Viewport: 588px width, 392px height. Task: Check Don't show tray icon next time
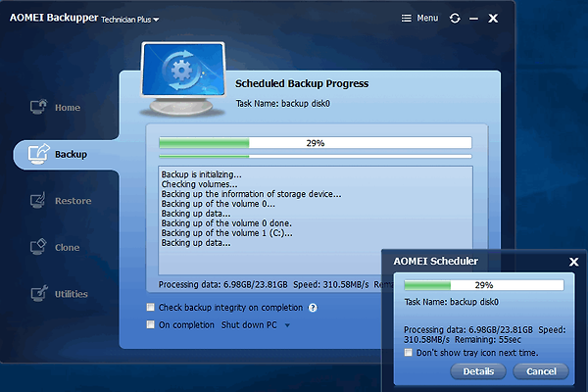point(409,353)
